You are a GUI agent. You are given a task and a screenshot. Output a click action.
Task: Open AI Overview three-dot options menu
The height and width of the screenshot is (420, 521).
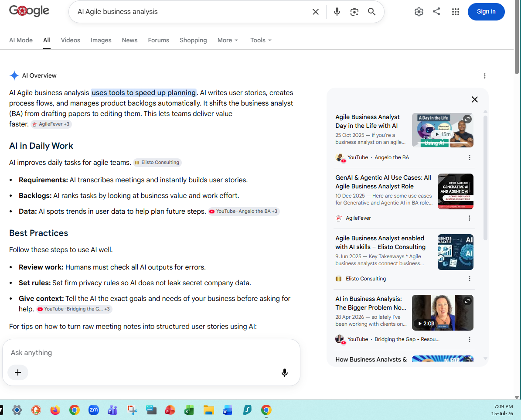484,76
